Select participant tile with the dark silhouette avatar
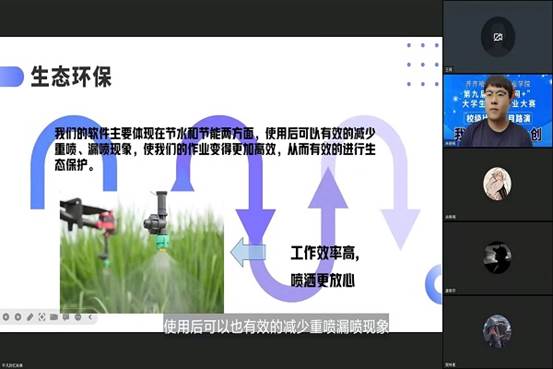553x369 pixels. click(x=498, y=258)
